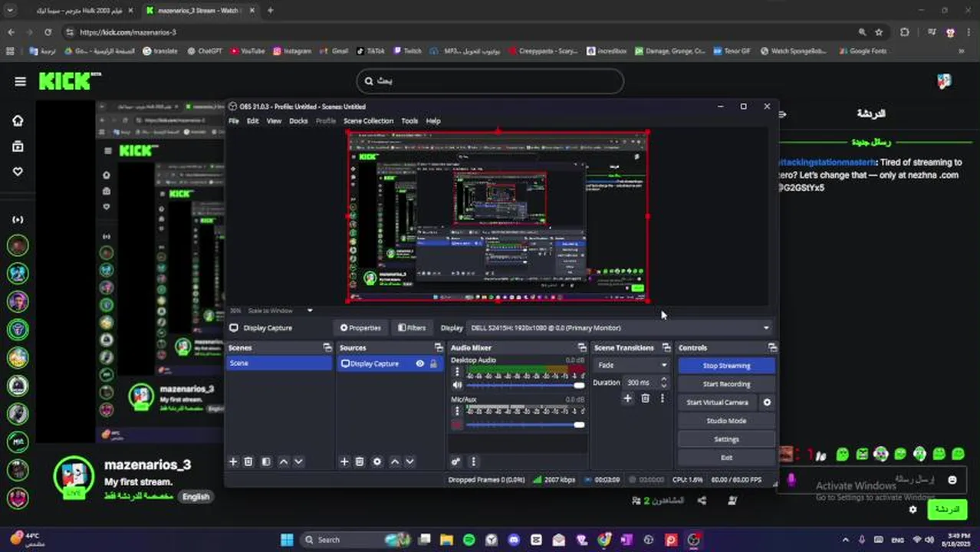Open emoji picker in chat message box
The height and width of the screenshot is (552, 980).
pyautogui.click(x=952, y=480)
